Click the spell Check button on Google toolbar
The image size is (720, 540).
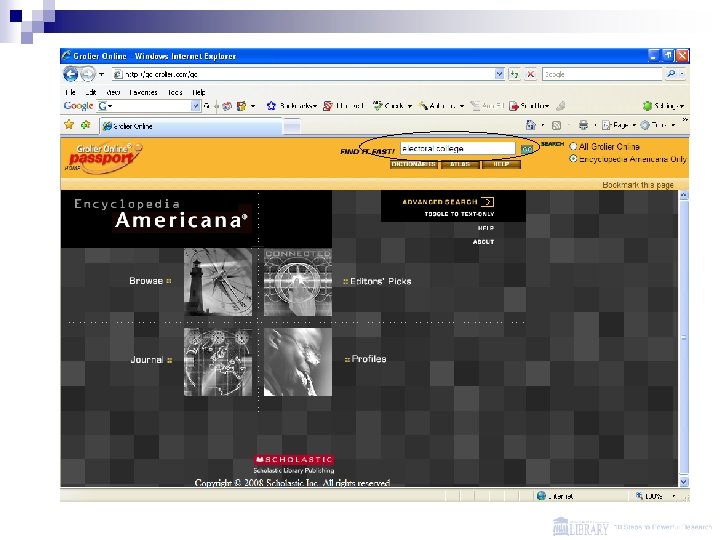tap(392, 106)
